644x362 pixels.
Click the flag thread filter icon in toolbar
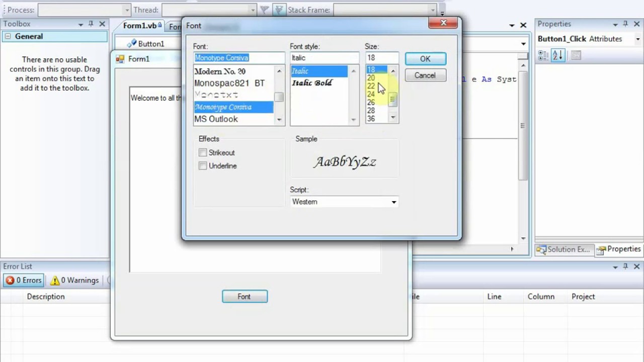coord(264,10)
